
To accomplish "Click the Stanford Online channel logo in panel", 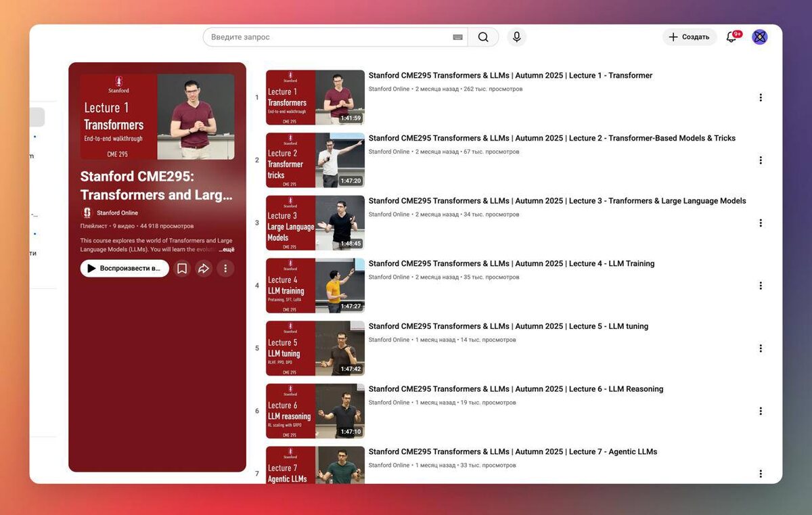I will [x=87, y=212].
